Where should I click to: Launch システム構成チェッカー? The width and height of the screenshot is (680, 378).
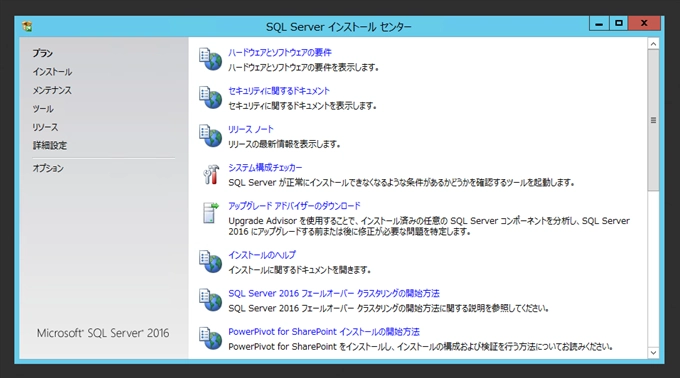coord(265,168)
